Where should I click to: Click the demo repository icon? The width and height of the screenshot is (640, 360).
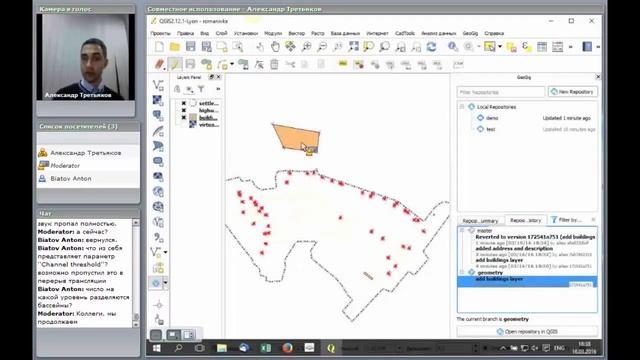[x=480, y=118]
